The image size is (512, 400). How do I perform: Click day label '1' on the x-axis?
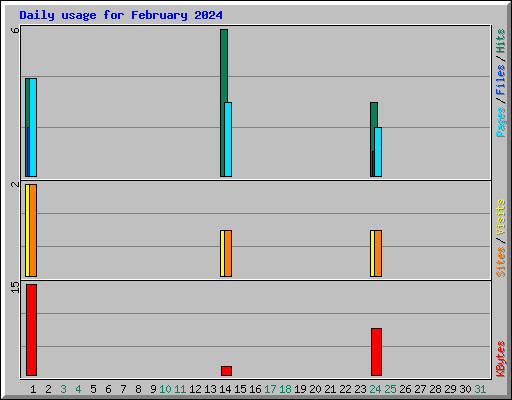pos(33,389)
